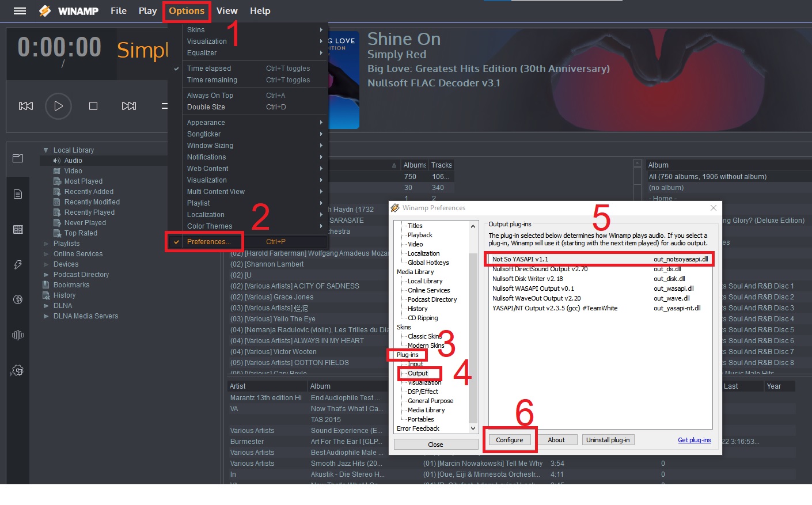This screenshot has width=812, height=505.
Task: Collapse the Local Library tree node
Action: click(46, 150)
